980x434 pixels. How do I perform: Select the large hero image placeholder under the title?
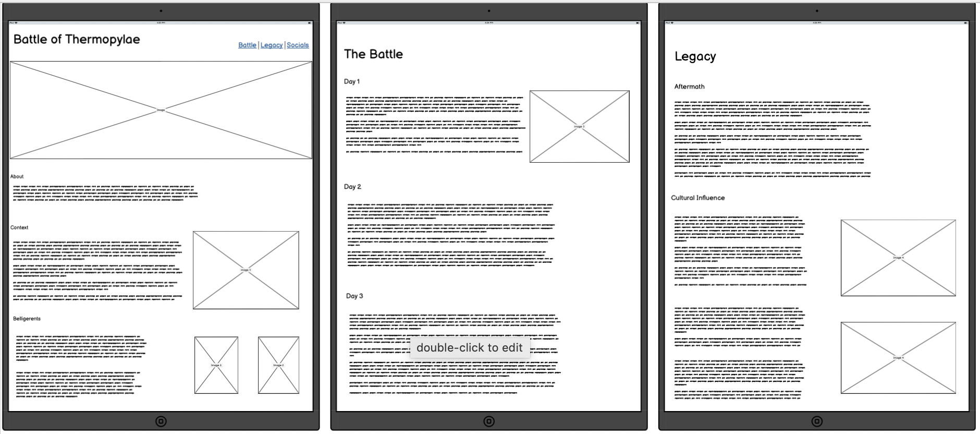(x=161, y=110)
